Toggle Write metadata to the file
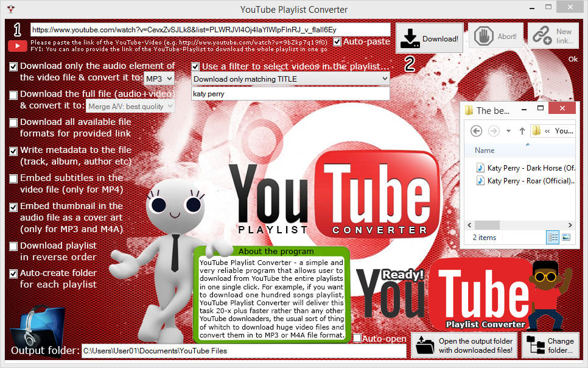The height and width of the screenshot is (368, 588). tap(13, 151)
